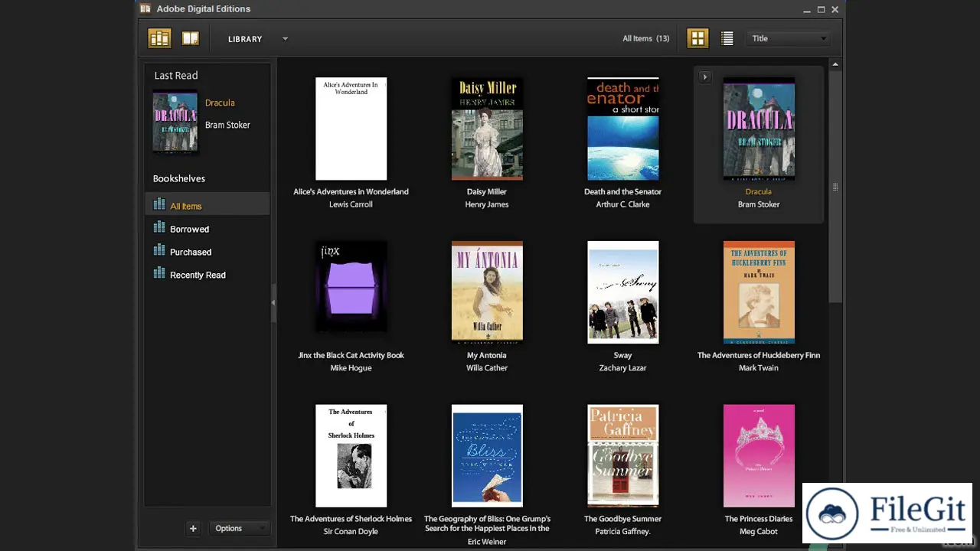This screenshot has height=551, width=980.
Task: Select Purchased bookshelf
Action: (207, 252)
